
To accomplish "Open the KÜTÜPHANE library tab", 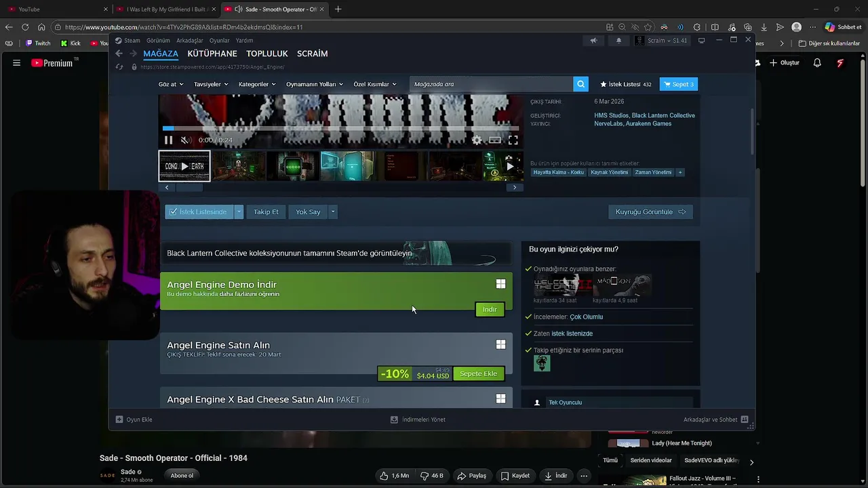I will [212, 54].
